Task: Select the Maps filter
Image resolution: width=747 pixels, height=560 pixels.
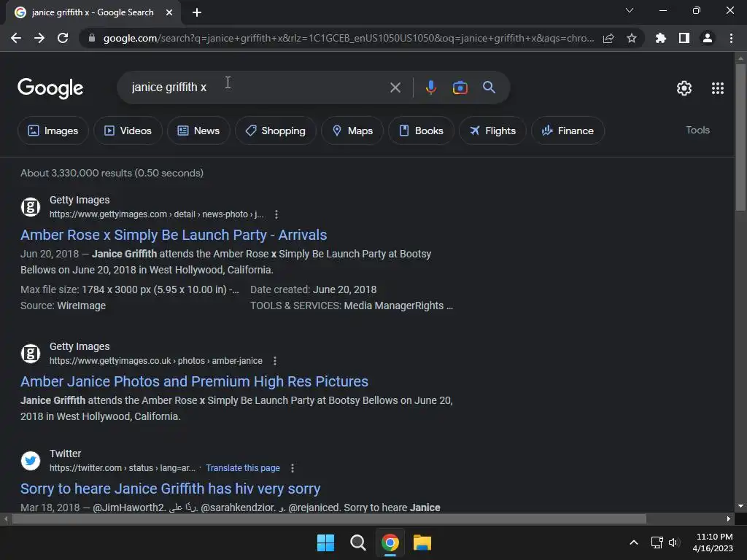Action: [x=352, y=131]
